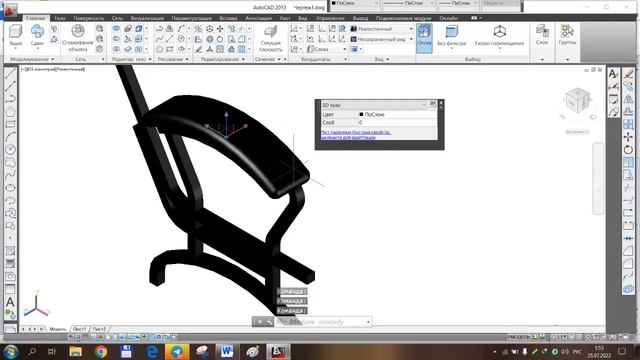Expand the Редактир. тело panel
The width and height of the screenshot is (640, 360).
pos(131,59)
